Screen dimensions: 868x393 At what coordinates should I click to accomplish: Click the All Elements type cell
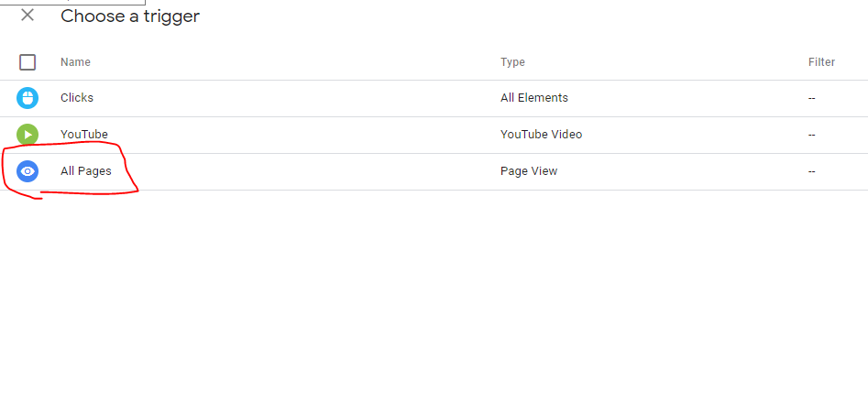click(x=533, y=98)
